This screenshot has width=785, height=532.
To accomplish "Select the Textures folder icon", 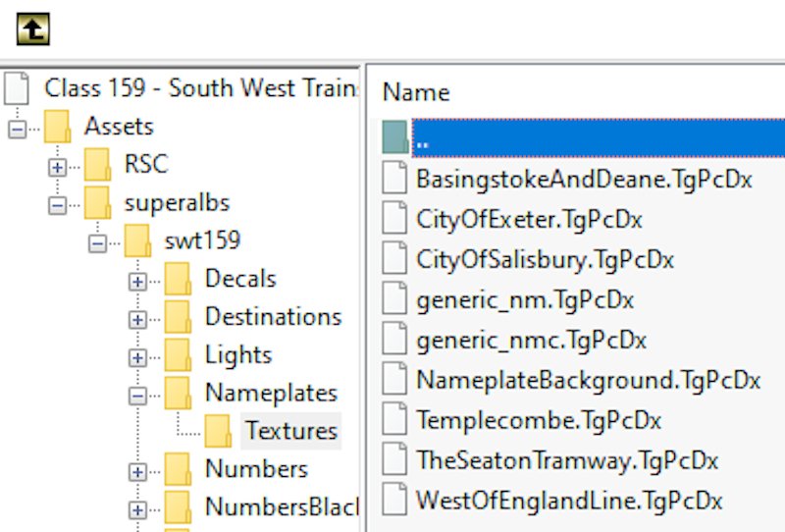I will 218,431.
